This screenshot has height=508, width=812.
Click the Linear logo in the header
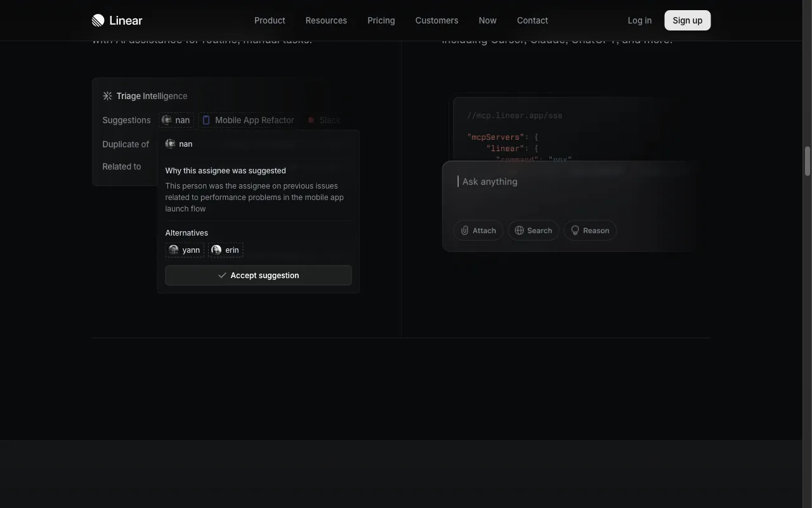coord(117,20)
